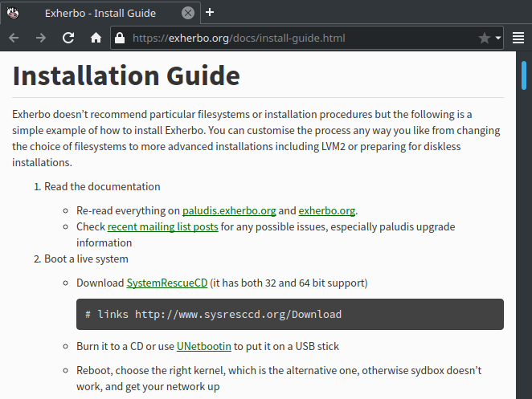532x399 pixels.
Task: Click the cow favicon on the tab
Action: (x=13, y=13)
